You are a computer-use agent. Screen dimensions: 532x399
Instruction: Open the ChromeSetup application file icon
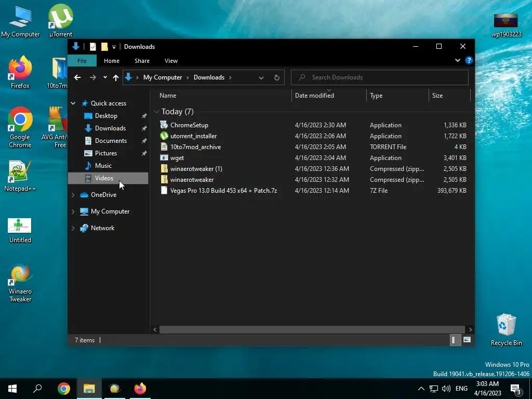click(164, 125)
